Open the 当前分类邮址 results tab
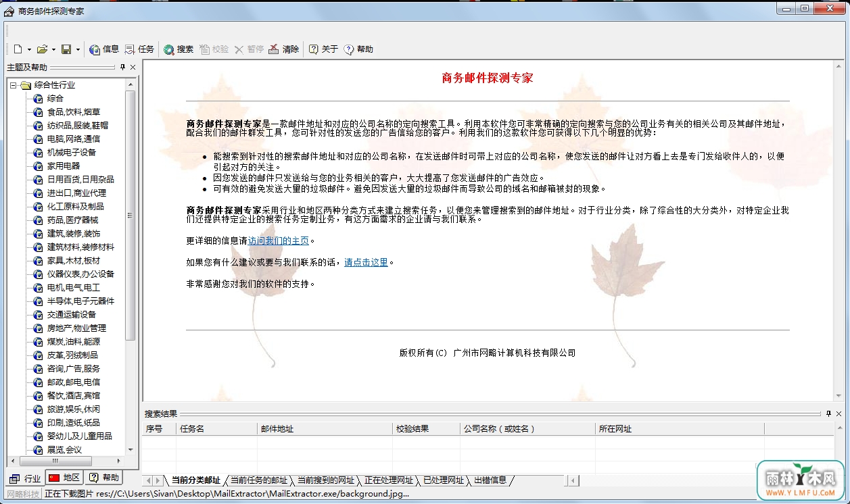The image size is (850, 504). (195, 480)
